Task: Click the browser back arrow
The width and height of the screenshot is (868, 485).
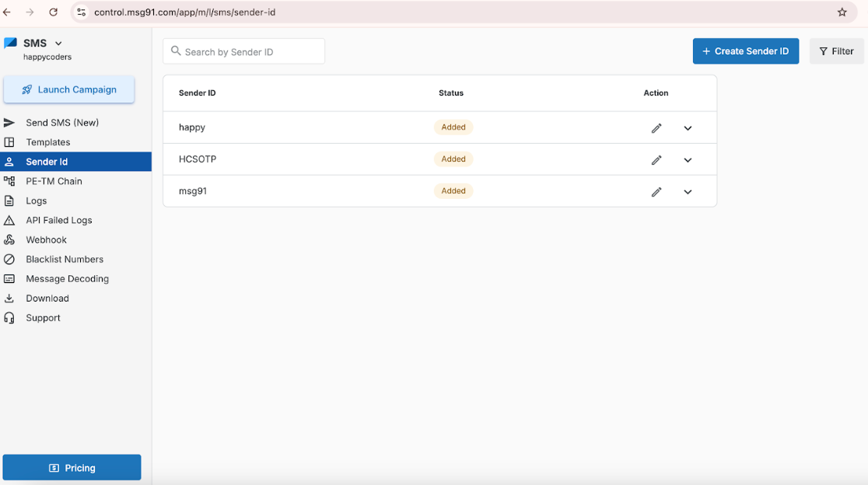Action: [x=7, y=12]
